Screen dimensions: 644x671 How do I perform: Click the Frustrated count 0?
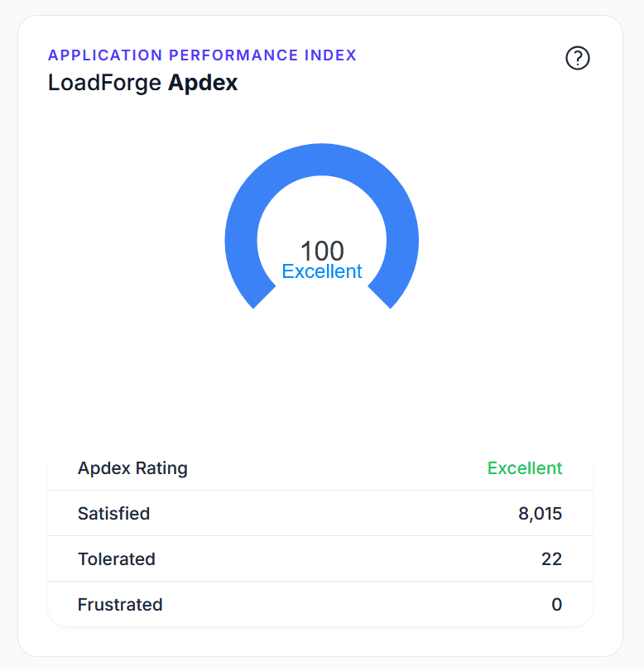(556, 605)
